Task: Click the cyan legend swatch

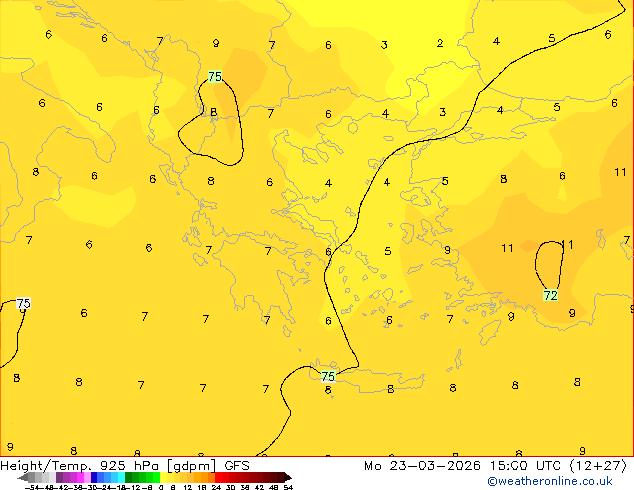Action: [x=121, y=477]
